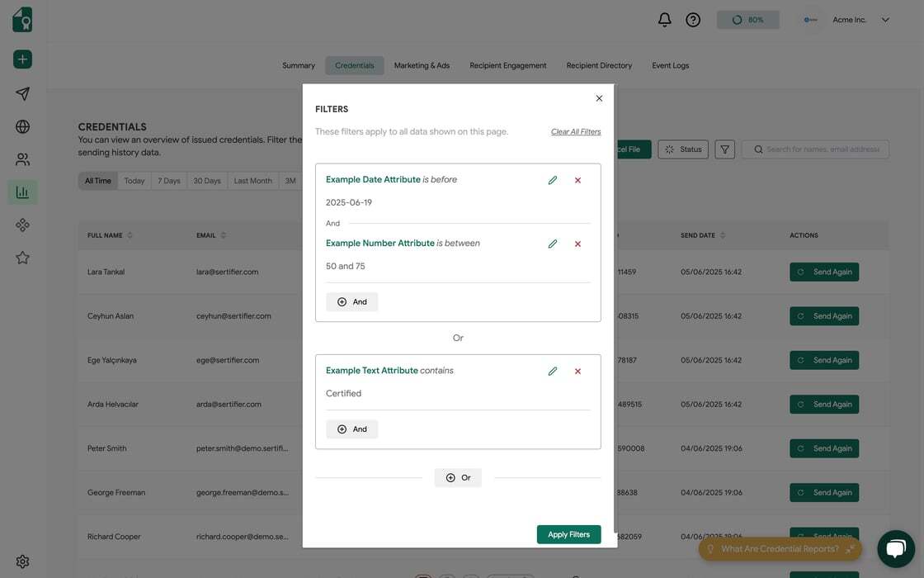Open the integrations diamond grid icon
The height and width of the screenshot is (578, 924).
(x=22, y=225)
